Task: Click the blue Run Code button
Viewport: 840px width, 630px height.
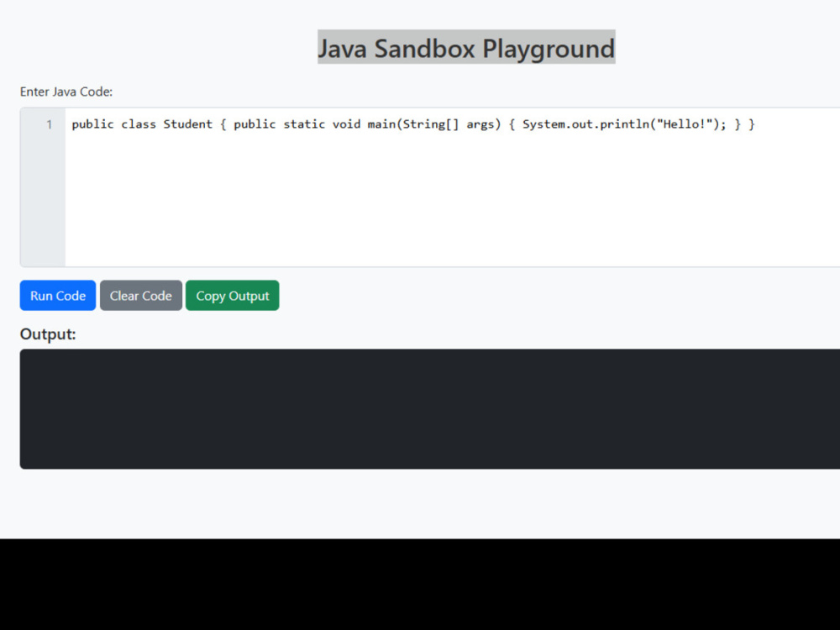Action: click(x=58, y=295)
